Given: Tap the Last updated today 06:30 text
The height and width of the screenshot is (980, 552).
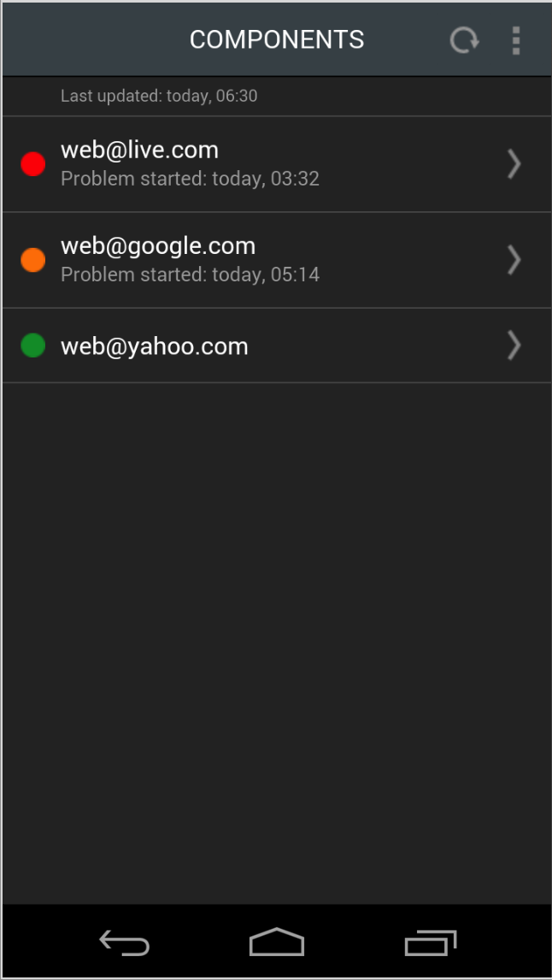Looking at the screenshot, I should [159, 96].
